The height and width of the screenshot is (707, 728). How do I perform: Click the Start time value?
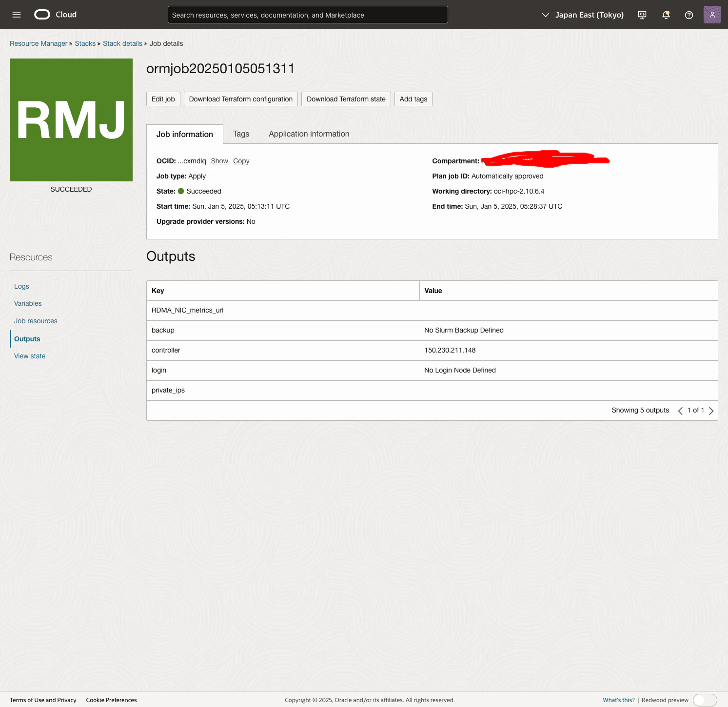tap(241, 206)
